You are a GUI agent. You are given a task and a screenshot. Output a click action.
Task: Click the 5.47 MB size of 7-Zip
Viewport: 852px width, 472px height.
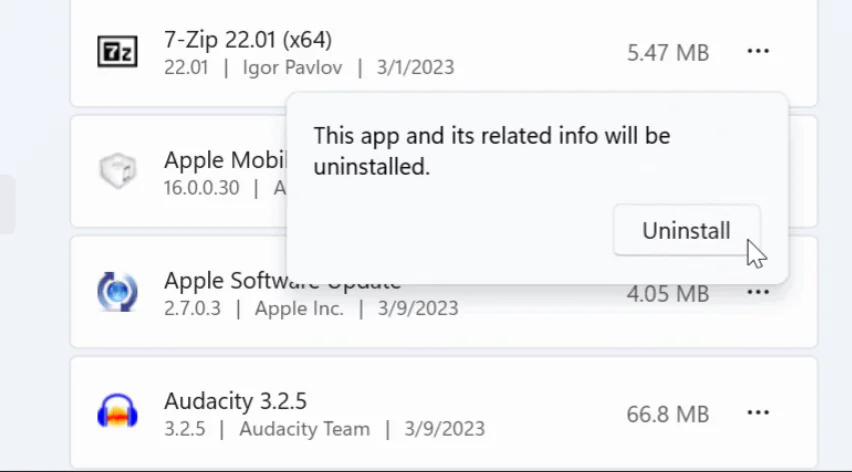pyautogui.click(x=667, y=53)
